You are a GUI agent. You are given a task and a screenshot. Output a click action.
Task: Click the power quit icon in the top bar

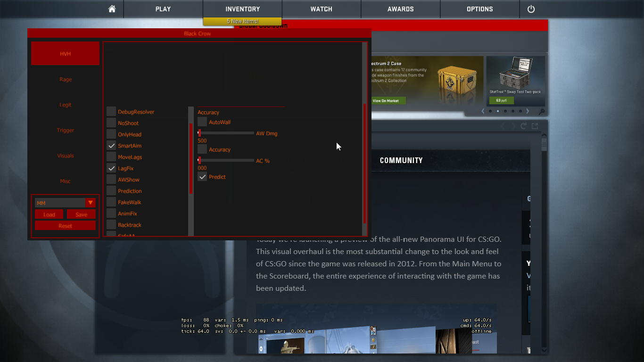[x=531, y=9]
